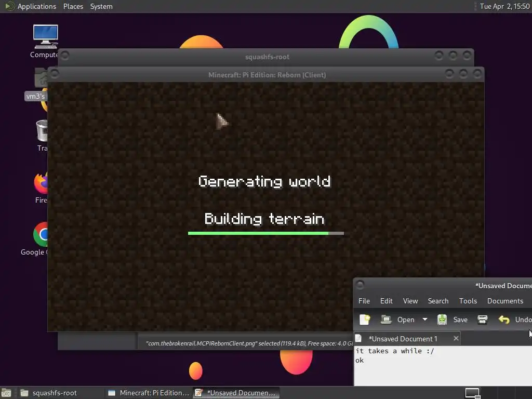Open the Tools menu in the text editor
The width and height of the screenshot is (532, 399).
468,301
